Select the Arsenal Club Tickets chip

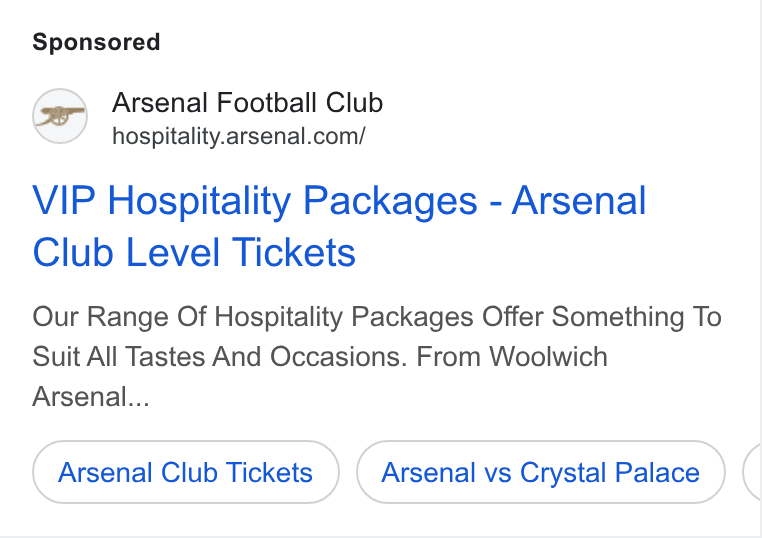coord(186,472)
